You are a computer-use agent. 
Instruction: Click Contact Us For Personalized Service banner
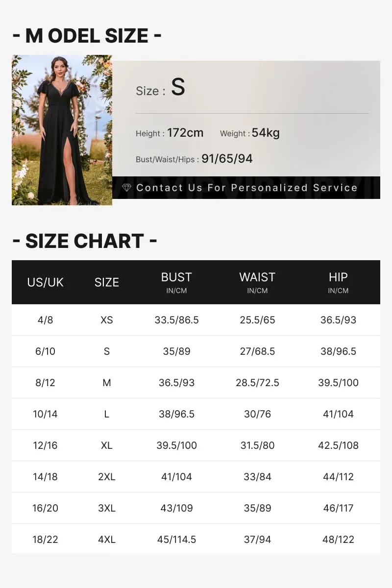tap(246, 188)
